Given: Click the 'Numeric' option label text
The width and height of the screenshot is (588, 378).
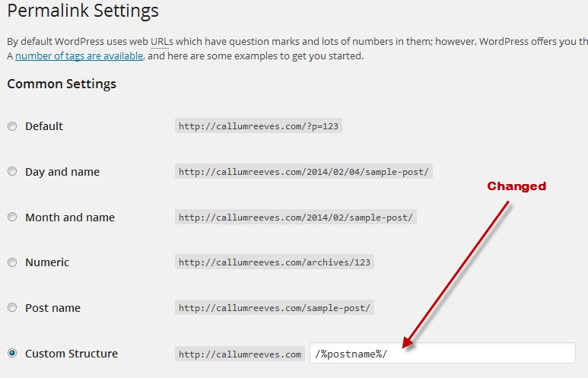Looking at the screenshot, I should point(47,262).
